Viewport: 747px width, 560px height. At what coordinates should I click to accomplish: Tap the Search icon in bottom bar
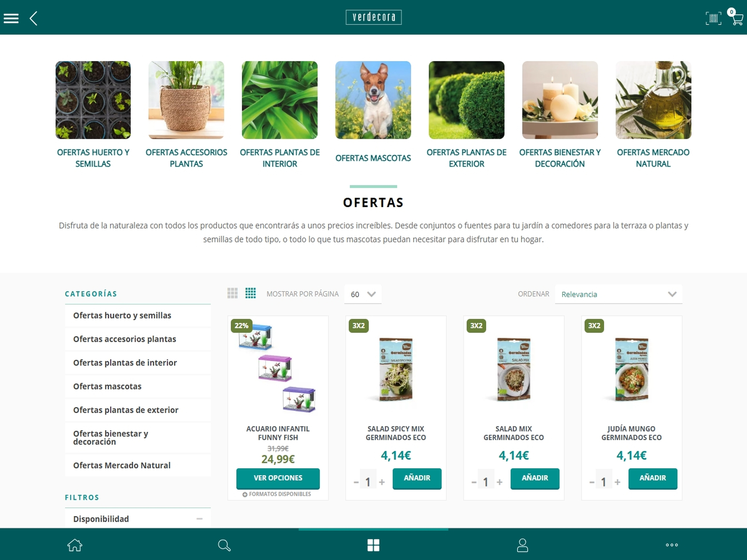click(224, 545)
